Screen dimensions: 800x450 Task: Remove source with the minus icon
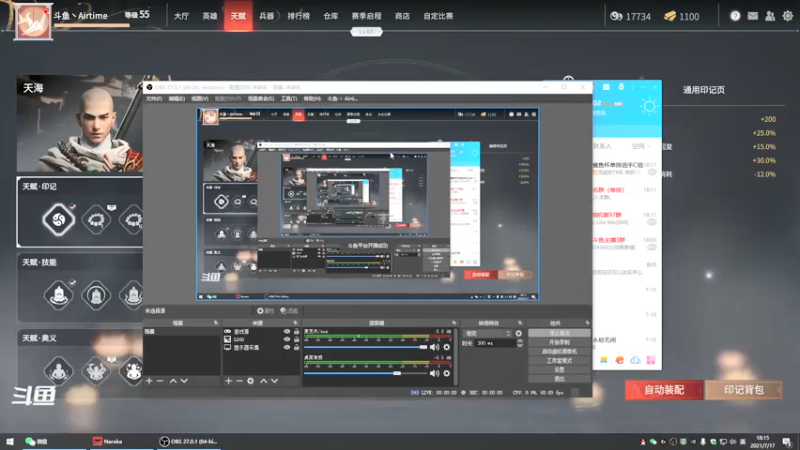[239, 381]
